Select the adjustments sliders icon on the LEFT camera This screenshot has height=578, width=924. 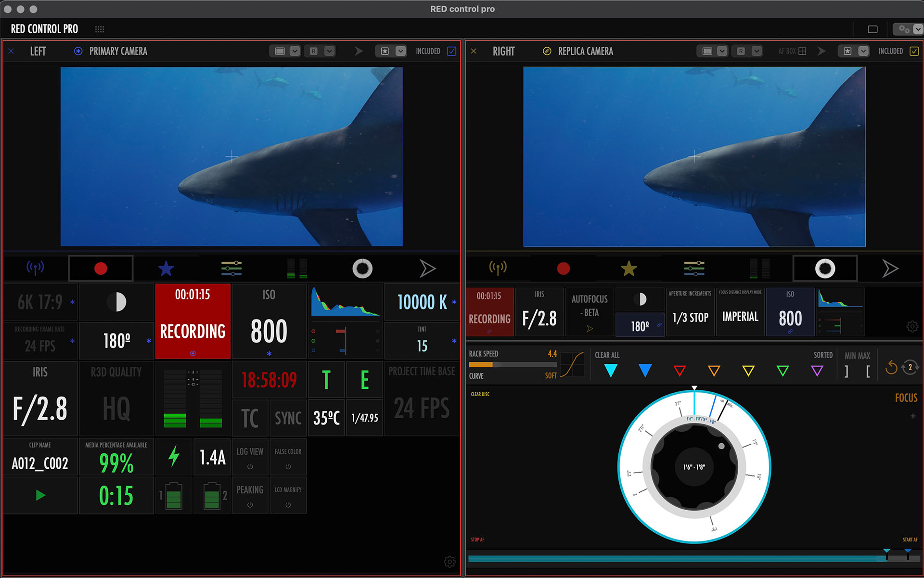[x=230, y=268]
